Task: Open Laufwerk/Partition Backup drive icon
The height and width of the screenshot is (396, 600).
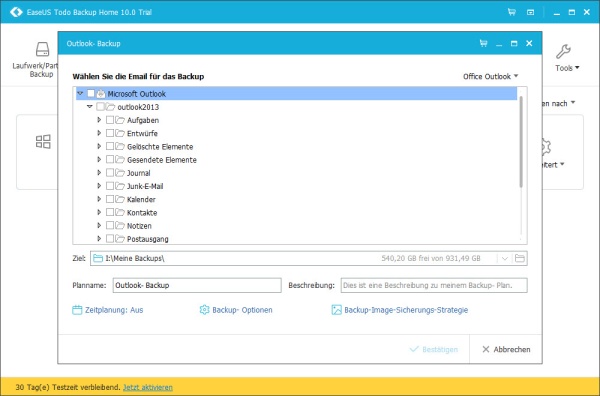Action: [42, 50]
